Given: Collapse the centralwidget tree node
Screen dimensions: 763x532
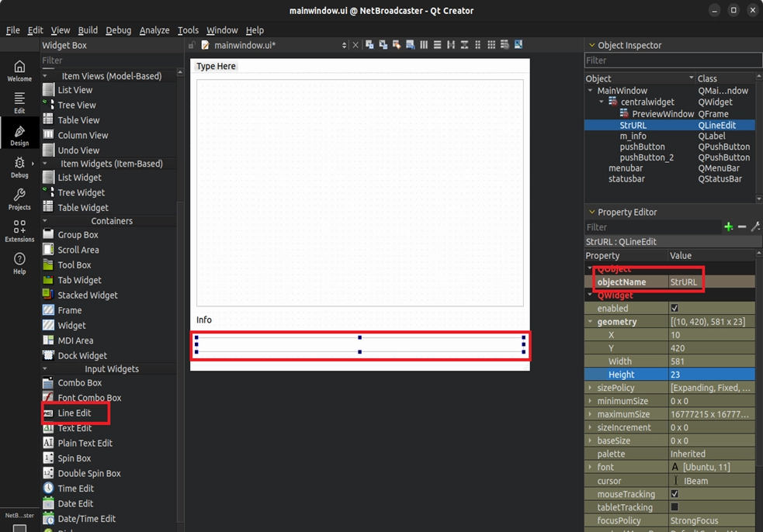Looking at the screenshot, I should pos(602,102).
